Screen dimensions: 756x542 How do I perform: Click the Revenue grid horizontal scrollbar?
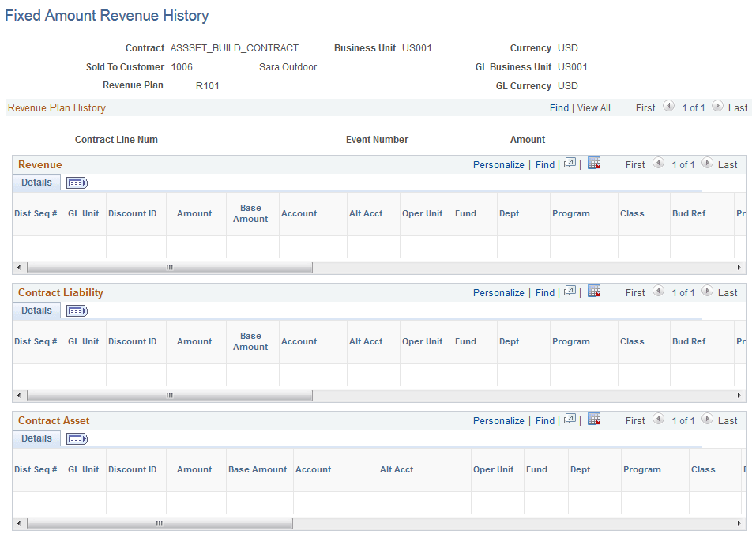[168, 267]
